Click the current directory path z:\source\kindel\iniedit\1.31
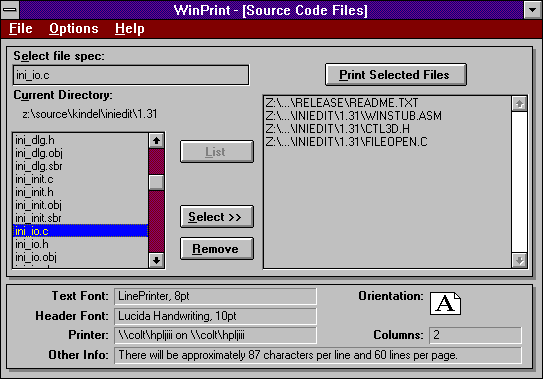543x379 pixels. (x=90, y=114)
